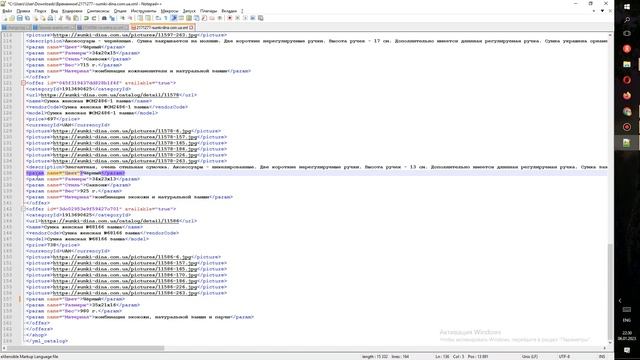Show the Document Map panel
The height and width of the screenshot is (360, 640).
click(x=189, y=18)
